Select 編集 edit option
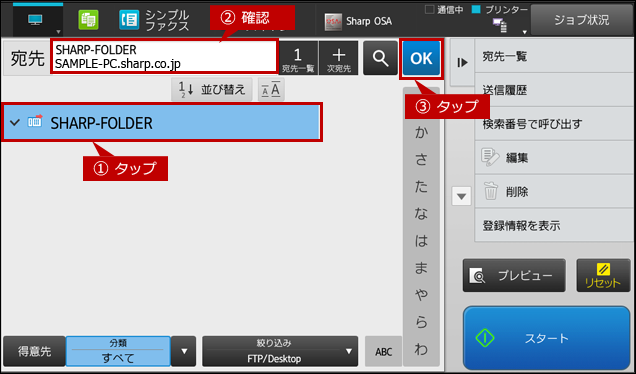The width and height of the screenshot is (636, 374). click(x=554, y=157)
